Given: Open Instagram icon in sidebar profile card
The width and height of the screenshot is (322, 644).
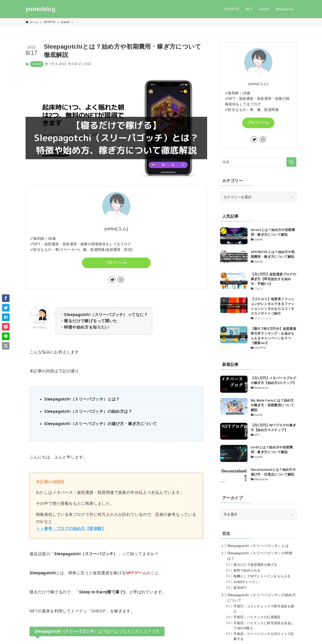Looking at the screenshot, I should tap(263, 139).
